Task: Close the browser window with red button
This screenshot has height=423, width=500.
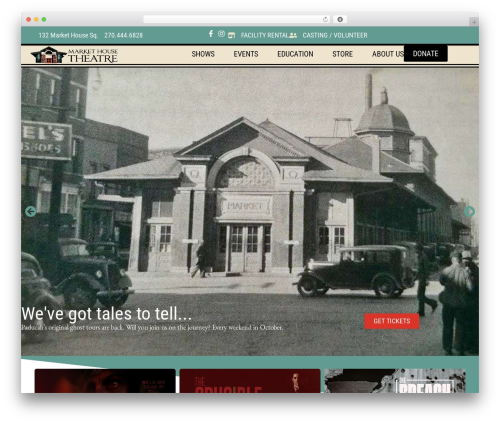Action: tap(29, 20)
